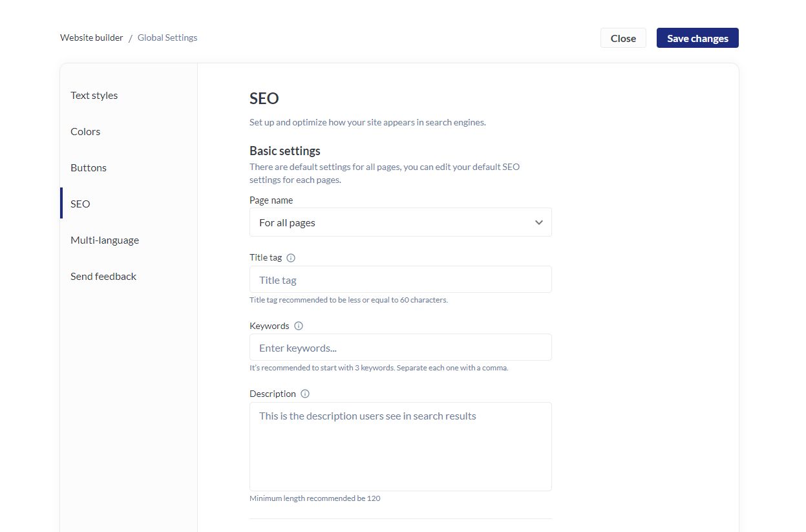
Task: Click into the Enter keywords field
Action: (x=400, y=348)
